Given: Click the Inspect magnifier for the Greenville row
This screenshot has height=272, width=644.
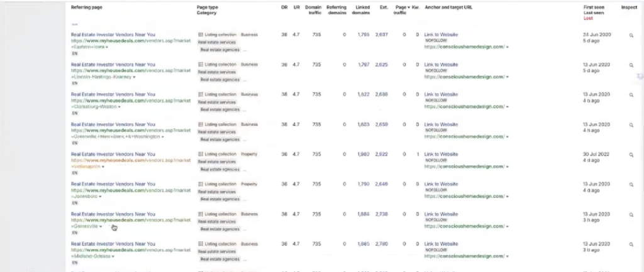Looking at the screenshot, I should (x=631, y=126).
